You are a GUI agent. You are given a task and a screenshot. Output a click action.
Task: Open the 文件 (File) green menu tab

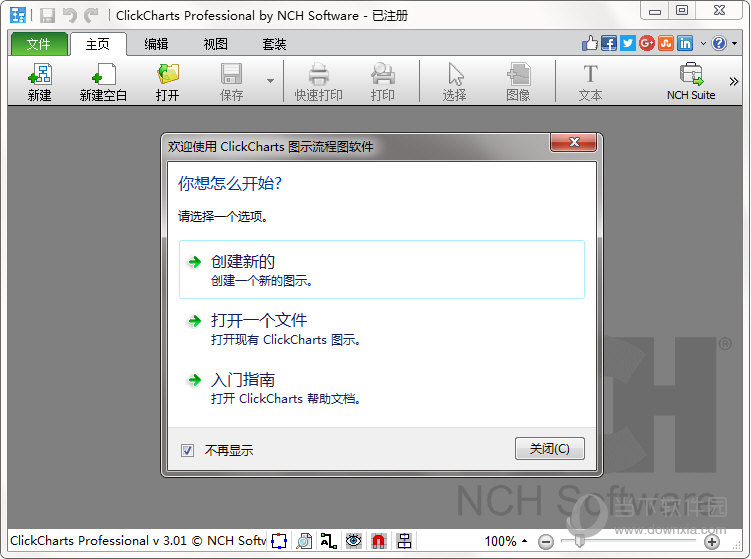tap(39, 44)
